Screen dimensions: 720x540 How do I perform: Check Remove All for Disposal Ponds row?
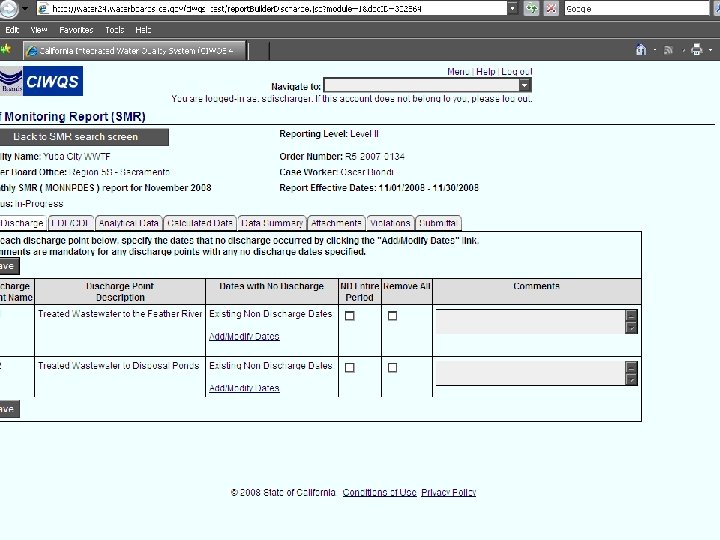point(393,368)
